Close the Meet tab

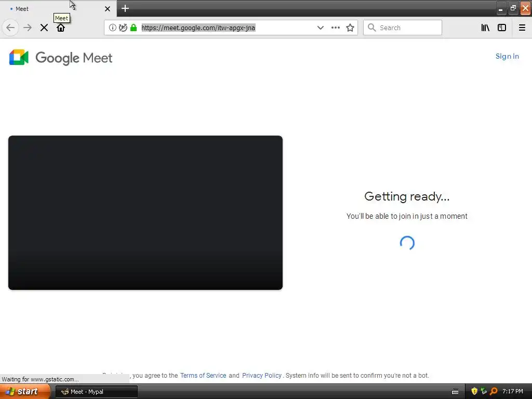(x=108, y=9)
